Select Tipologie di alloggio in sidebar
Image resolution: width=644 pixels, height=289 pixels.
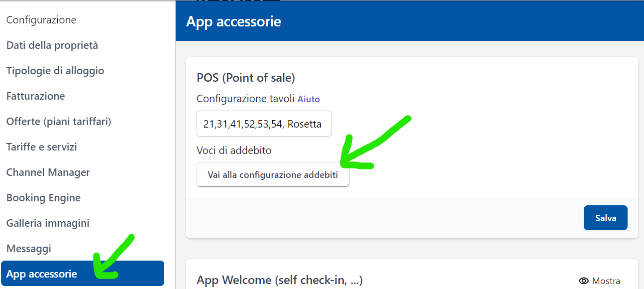click(x=55, y=71)
